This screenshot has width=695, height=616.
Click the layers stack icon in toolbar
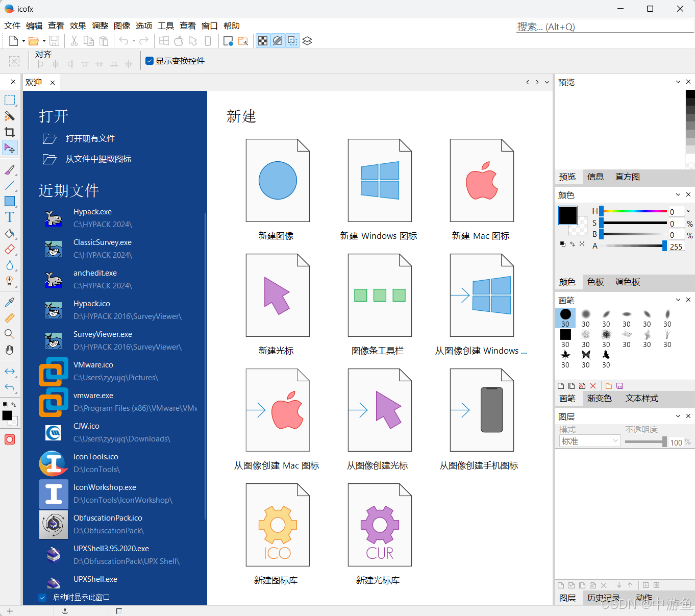pos(307,41)
